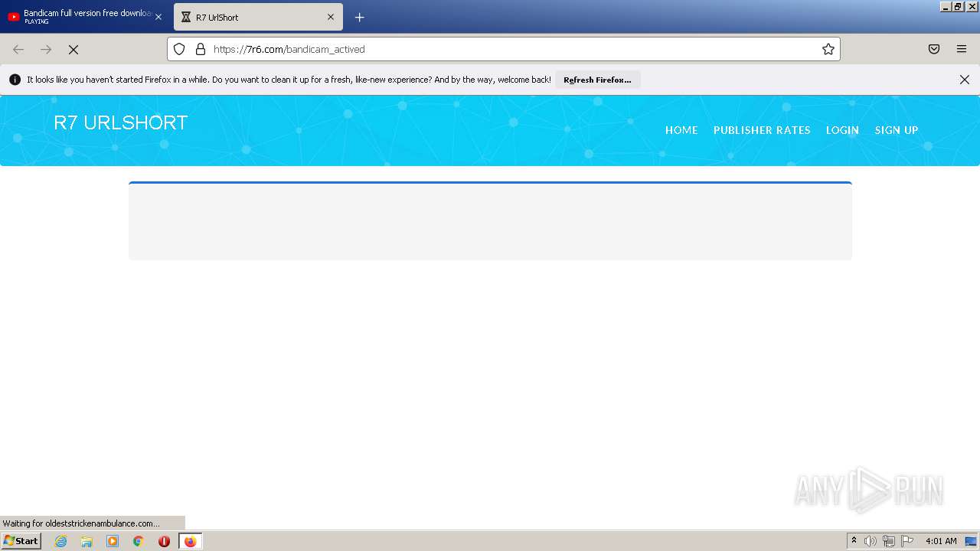Viewport: 980px width, 551px height.
Task: Open the Firefox hamburger menu
Action: [962, 49]
